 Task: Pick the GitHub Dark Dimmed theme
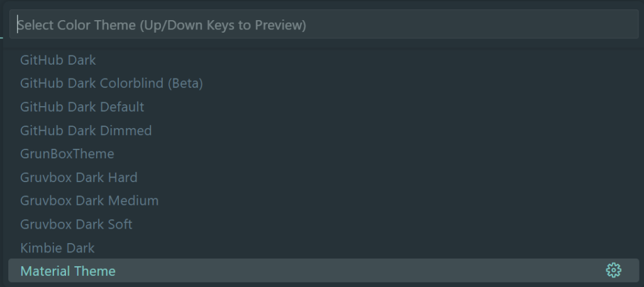tap(86, 131)
